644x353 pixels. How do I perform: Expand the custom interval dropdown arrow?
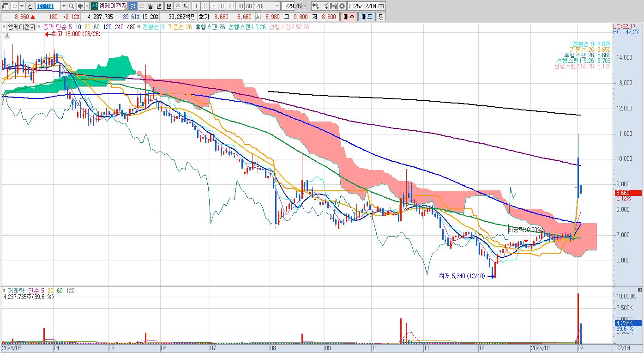277,6
